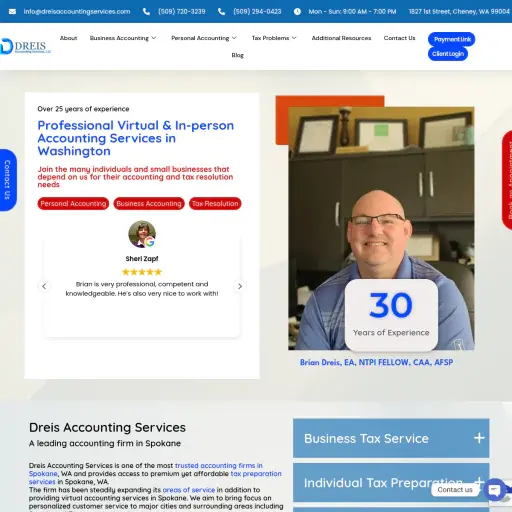Click the clock icon beside business hours
This screenshot has width=512, height=512.
297,12
